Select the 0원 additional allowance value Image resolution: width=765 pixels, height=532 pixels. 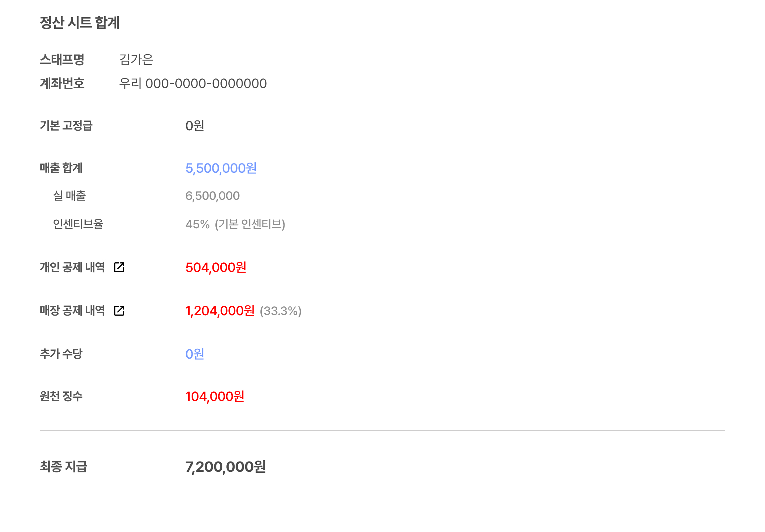click(195, 354)
